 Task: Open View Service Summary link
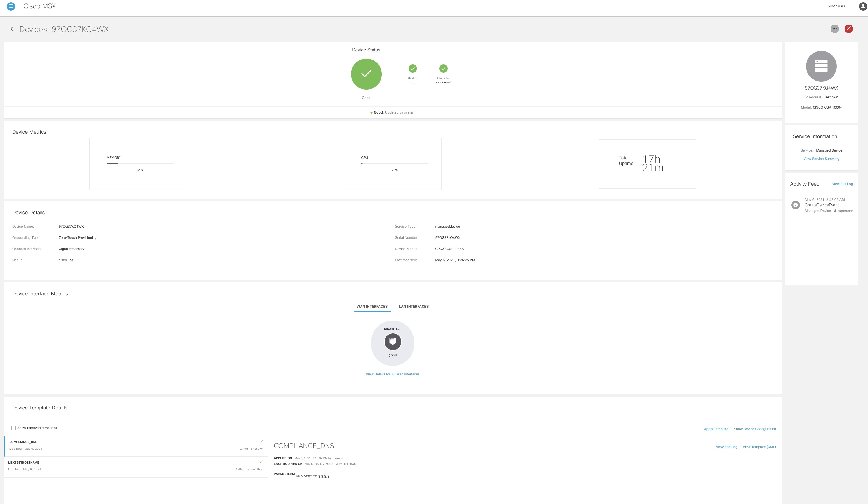(x=821, y=159)
